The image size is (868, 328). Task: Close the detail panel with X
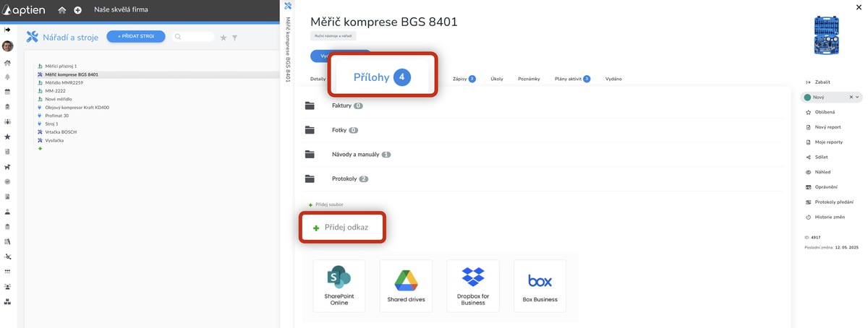click(x=859, y=7)
